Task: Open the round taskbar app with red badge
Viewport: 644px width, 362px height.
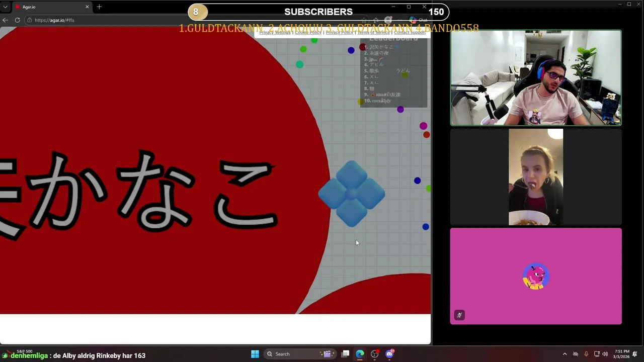Action: click(374, 354)
